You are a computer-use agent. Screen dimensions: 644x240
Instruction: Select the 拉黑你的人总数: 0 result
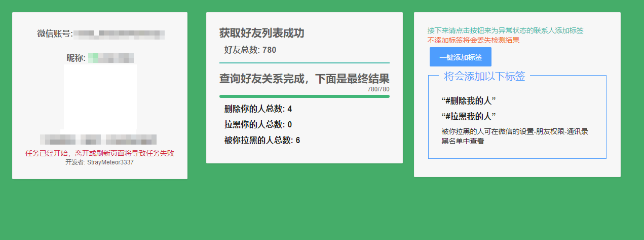click(258, 124)
